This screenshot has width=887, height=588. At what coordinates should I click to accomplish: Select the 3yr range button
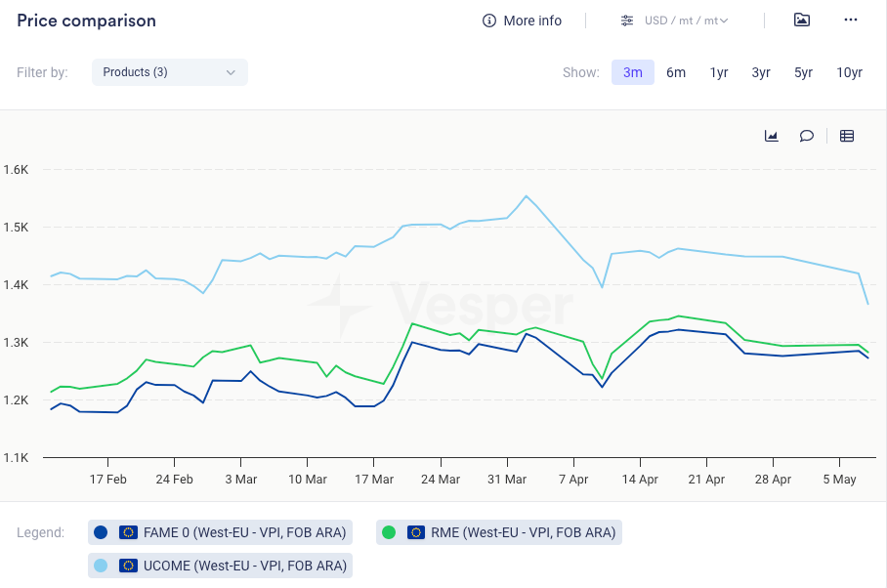tap(761, 72)
